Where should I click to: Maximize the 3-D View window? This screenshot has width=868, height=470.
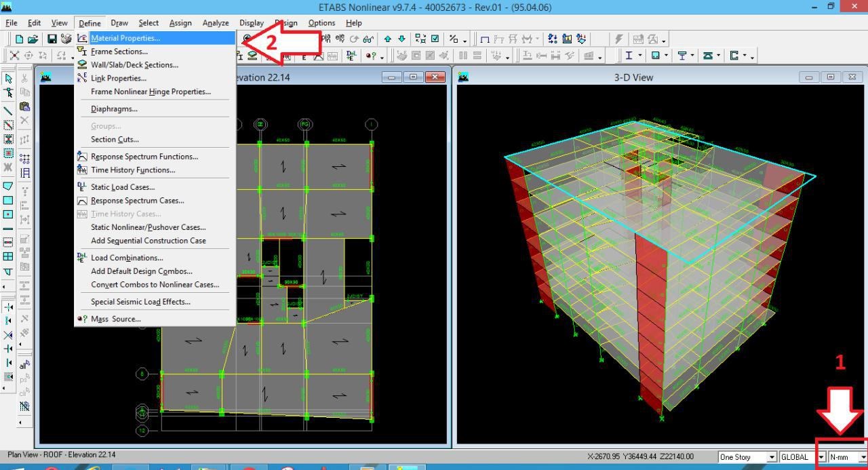click(x=831, y=77)
